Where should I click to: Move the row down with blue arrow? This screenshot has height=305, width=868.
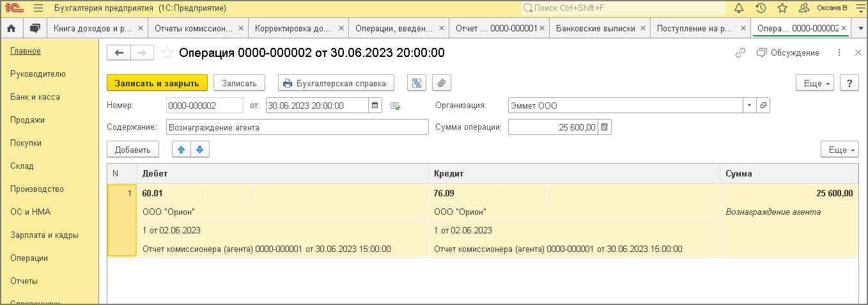tap(199, 150)
